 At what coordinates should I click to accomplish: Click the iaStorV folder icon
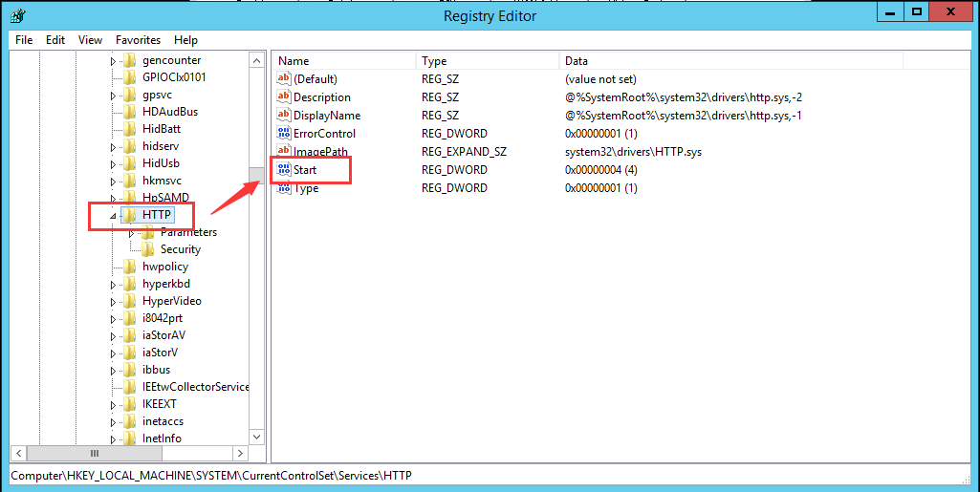tap(129, 353)
